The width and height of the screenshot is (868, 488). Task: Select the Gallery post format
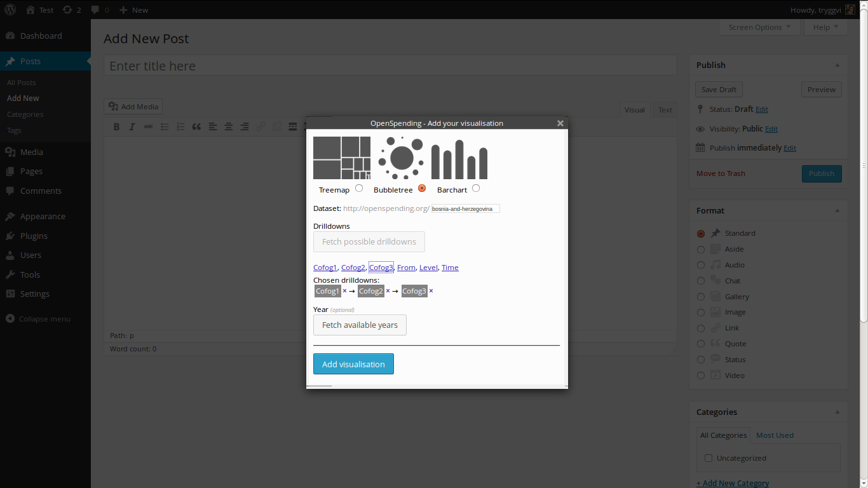pyautogui.click(x=701, y=297)
